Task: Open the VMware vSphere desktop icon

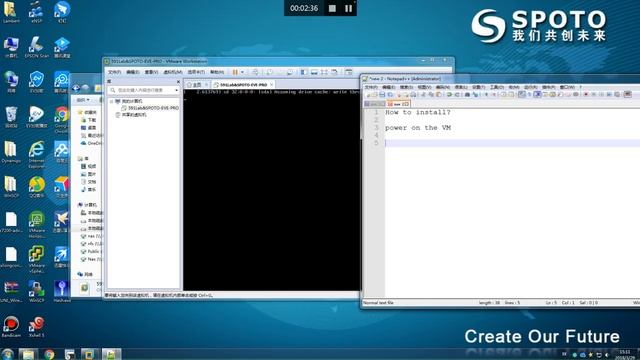Action: point(36,259)
